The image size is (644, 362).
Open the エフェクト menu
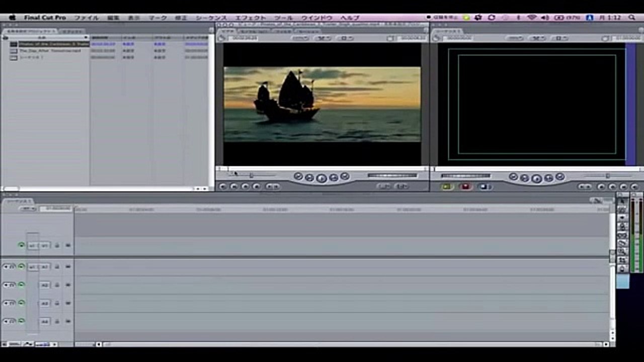251,18
